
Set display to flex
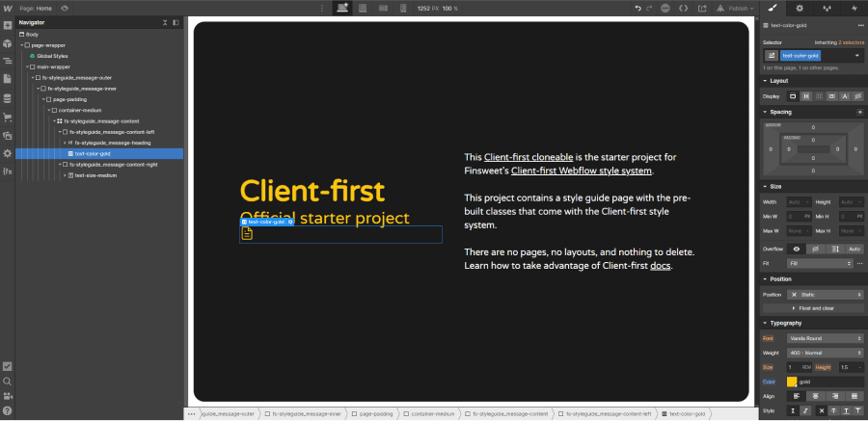(806, 96)
